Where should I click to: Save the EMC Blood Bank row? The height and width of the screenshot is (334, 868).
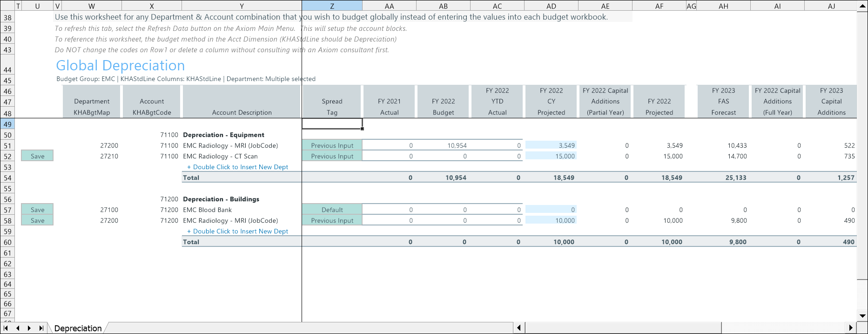pyautogui.click(x=37, y=210)
